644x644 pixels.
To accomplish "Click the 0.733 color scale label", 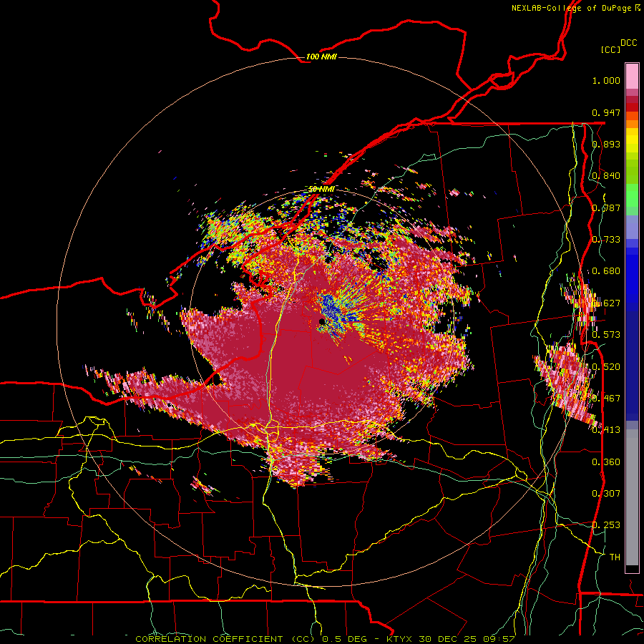I will (606, 240).
